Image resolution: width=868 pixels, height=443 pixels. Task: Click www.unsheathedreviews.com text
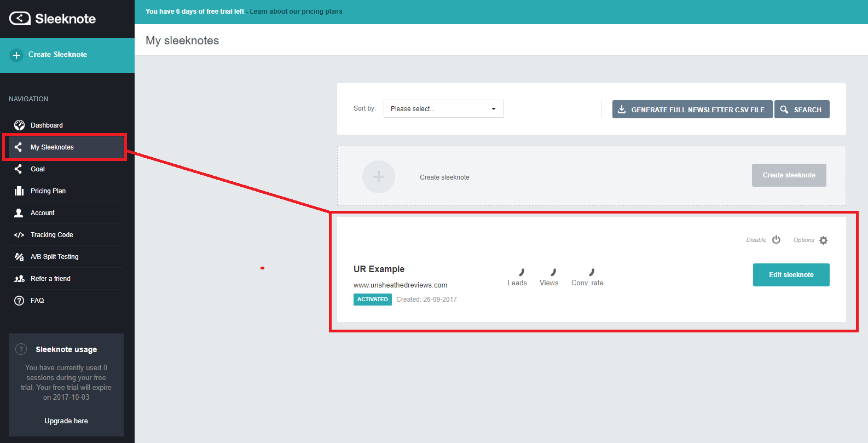400,285
